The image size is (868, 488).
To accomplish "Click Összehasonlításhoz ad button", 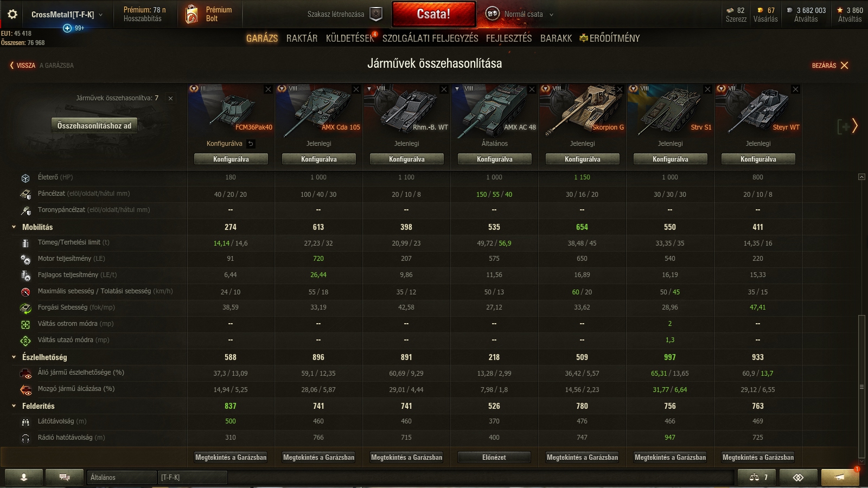I will (94, 126).
